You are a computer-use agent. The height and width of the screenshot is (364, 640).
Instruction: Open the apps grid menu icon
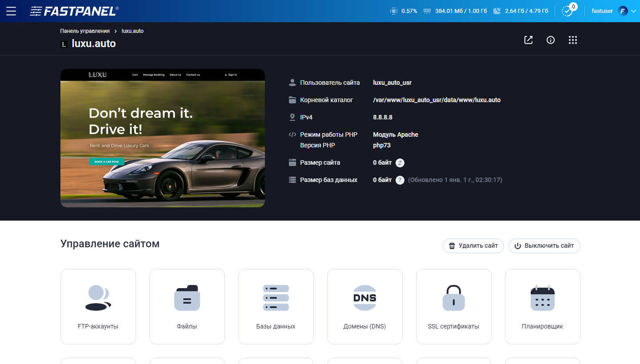click(x=573, y=40)
